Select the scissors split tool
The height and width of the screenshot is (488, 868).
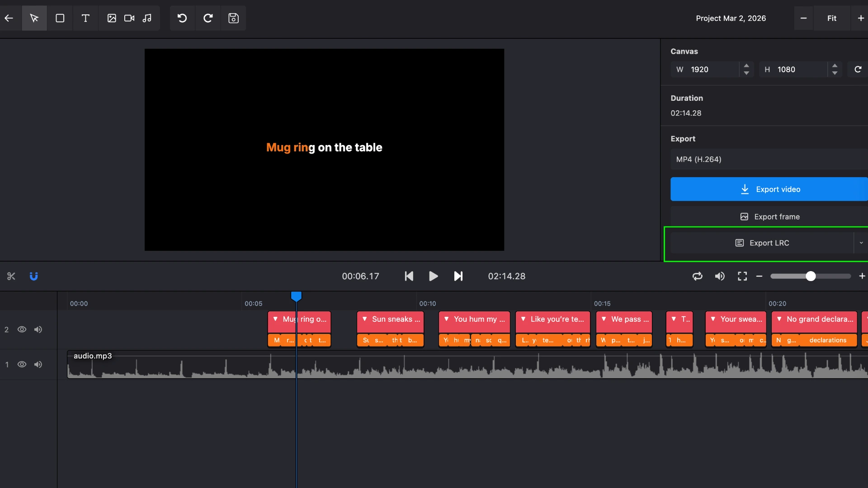tap(11, 276)
